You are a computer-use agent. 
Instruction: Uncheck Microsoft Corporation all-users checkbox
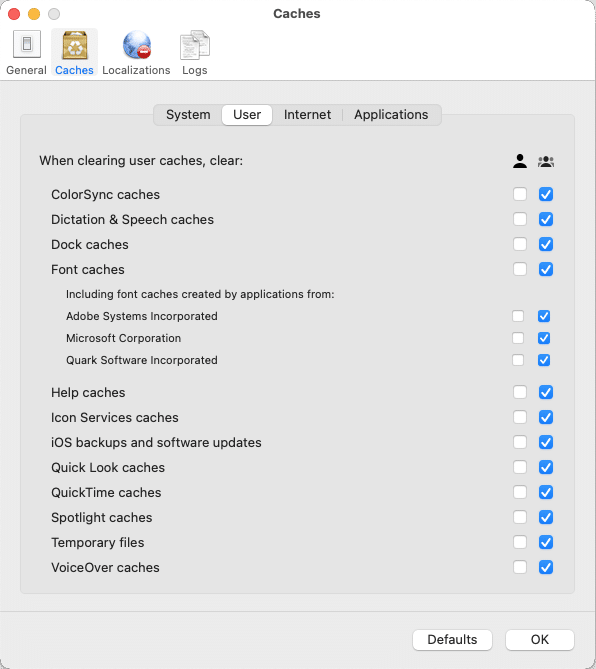544,338
